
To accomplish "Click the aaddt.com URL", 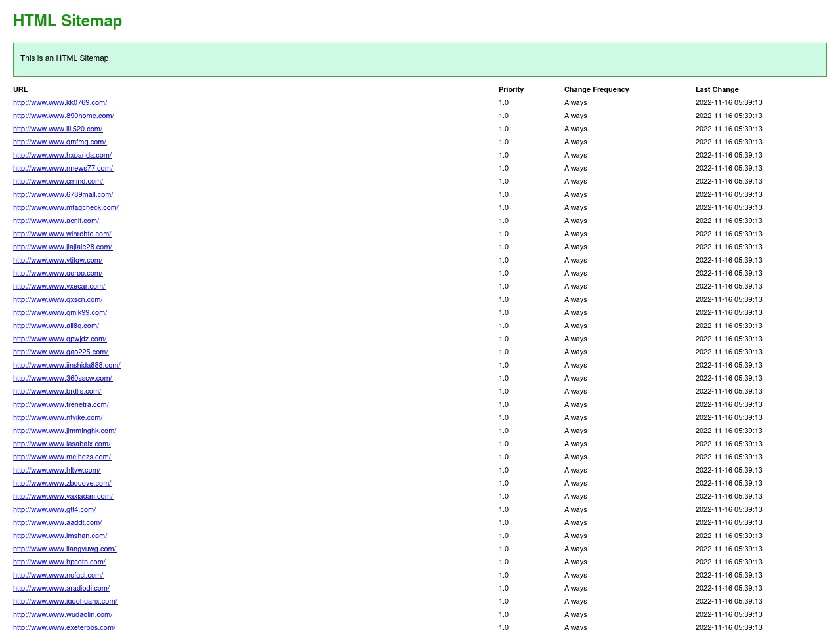I will [58, 522].
